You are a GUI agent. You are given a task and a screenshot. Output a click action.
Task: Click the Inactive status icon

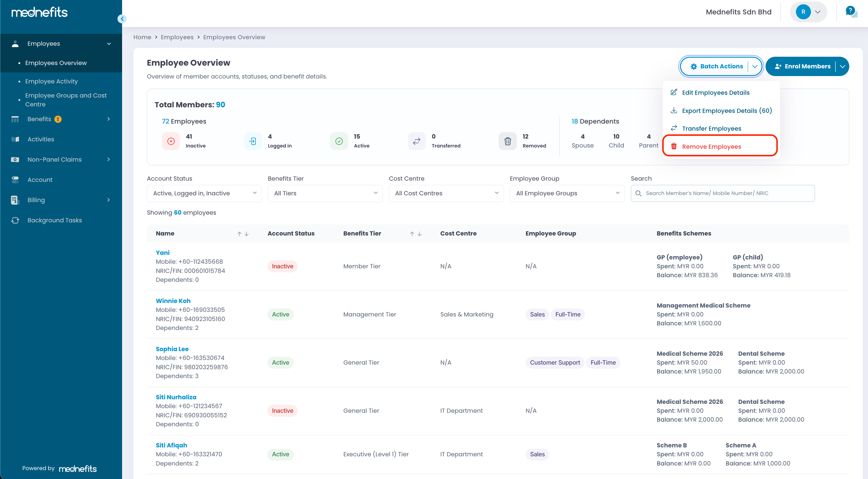(171, 141)
